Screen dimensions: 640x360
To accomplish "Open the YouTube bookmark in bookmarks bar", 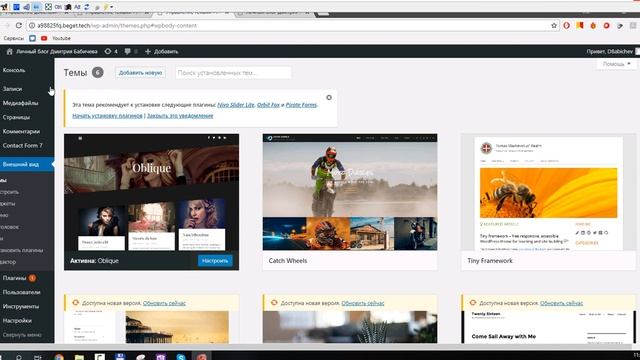I will (x=57, y=38).
